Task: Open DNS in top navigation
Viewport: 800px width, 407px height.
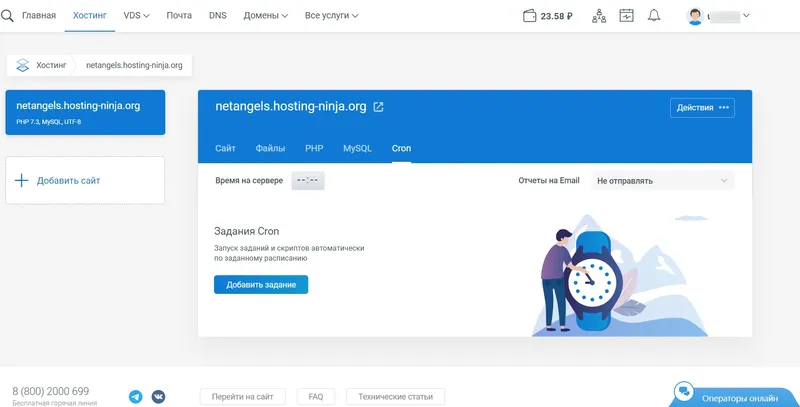Action: [x=218, y=16]
